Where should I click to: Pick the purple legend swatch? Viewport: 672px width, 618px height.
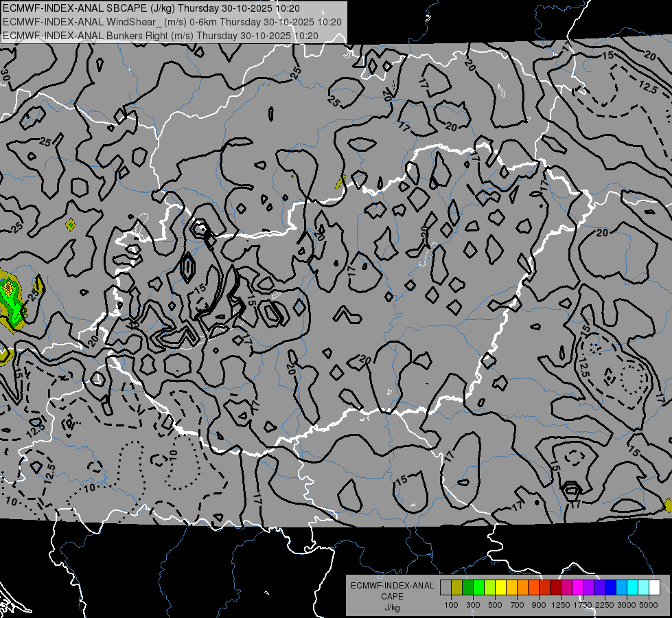tap(589, 588)
